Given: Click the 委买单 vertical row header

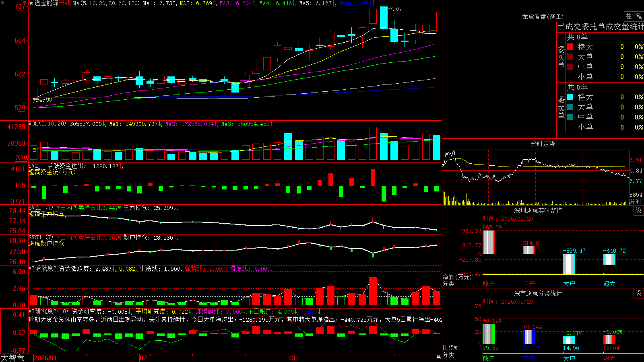Looking at the screenshot, I should point(561,57).
